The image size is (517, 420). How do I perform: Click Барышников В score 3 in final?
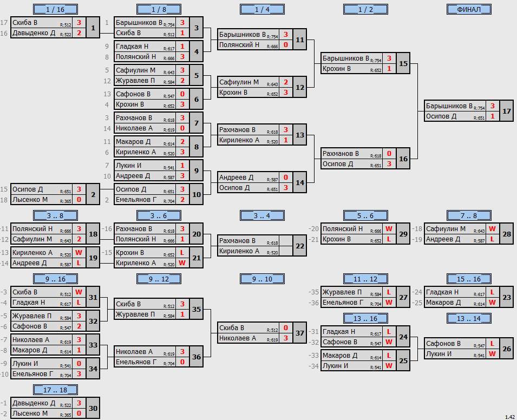[492, 106]
